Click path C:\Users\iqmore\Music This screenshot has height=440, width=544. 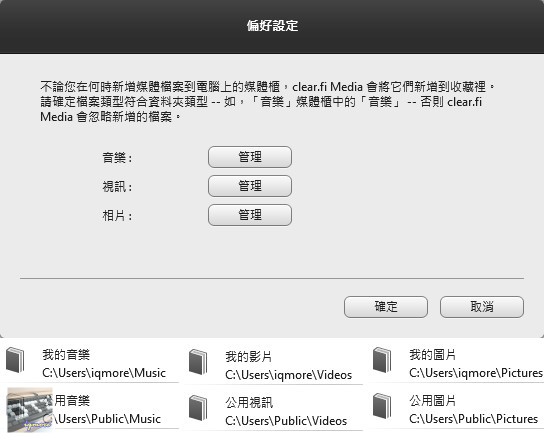coord(104,373)
